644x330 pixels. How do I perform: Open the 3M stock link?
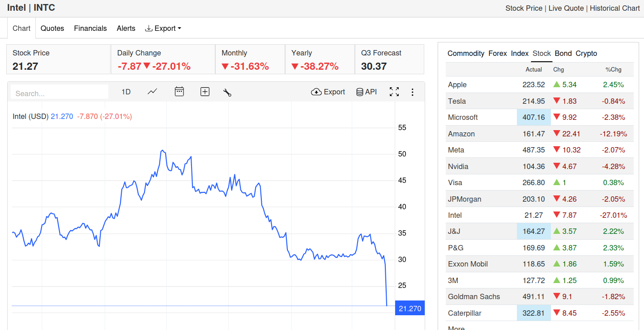click(x=453, y=280)
